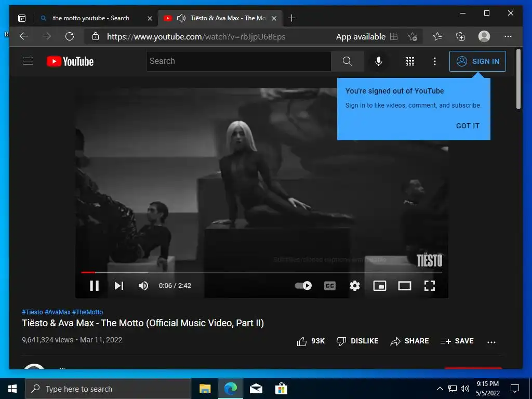Click the SIGN IN button

477,61
